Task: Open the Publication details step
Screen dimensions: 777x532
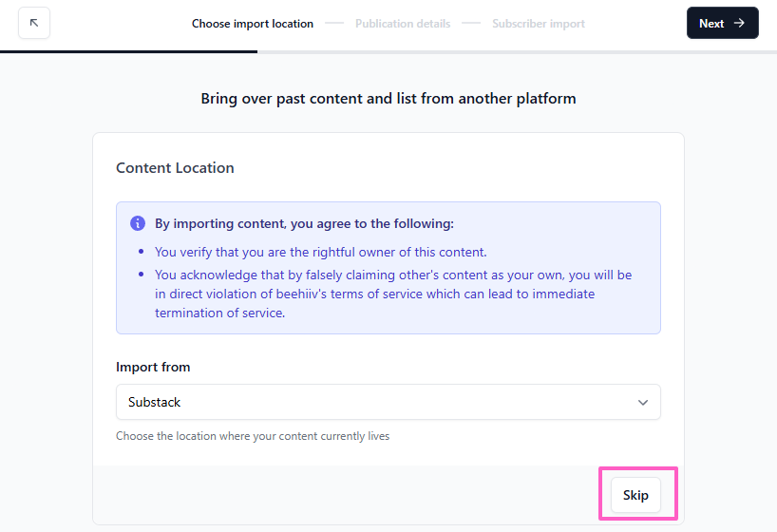Action: 403,24
